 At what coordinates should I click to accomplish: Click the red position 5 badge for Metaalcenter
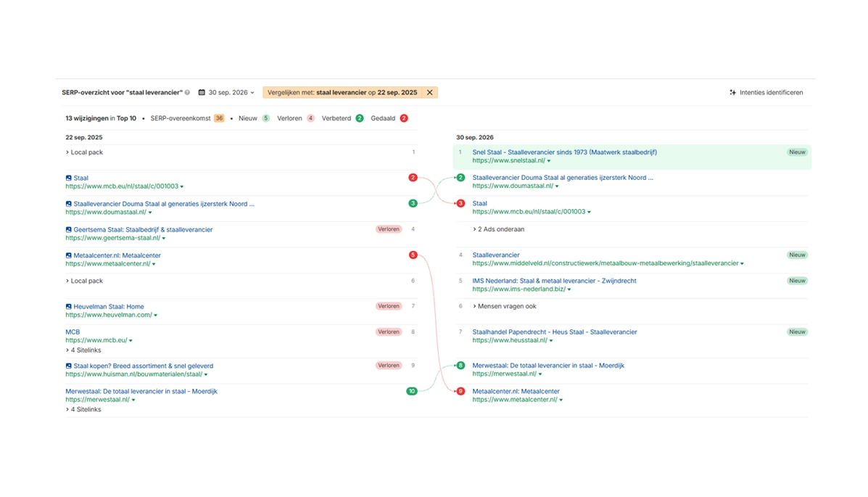(x=413, y=255)
